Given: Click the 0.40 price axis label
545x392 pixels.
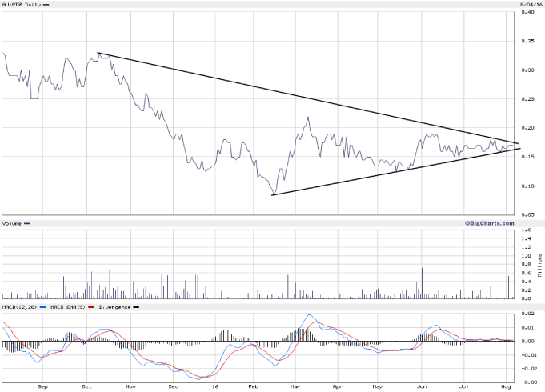Looking at the screenshot, I should click(x=527, y=13).
